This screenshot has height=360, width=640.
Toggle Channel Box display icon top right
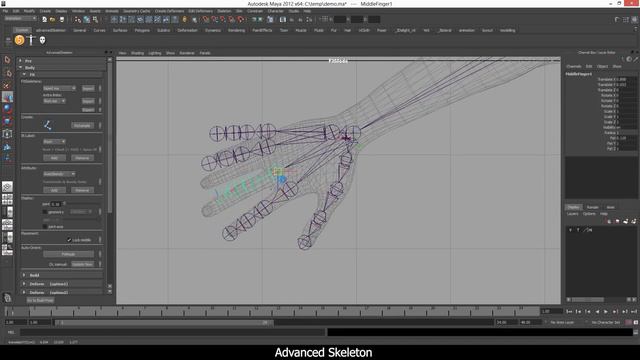pyautogui.click(x=635, y=19)
